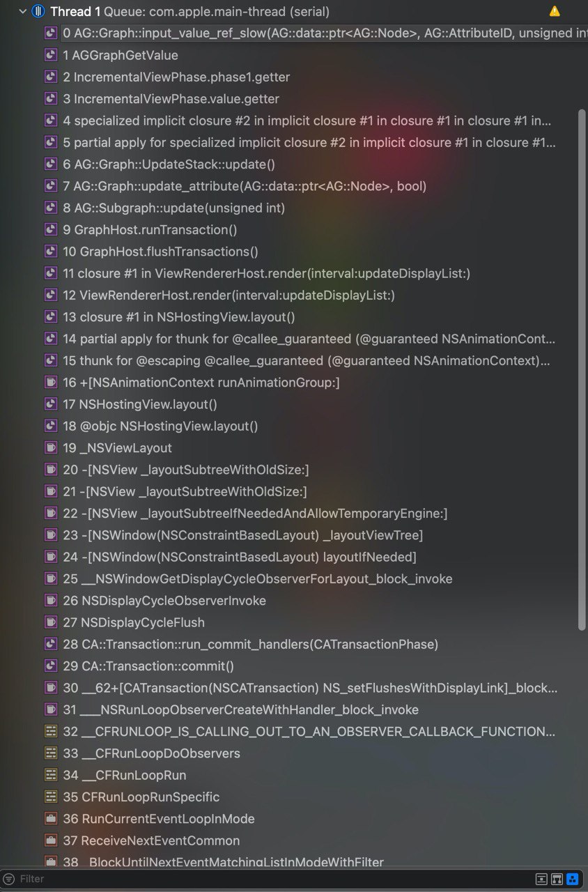588x892 pixels.
Task: Focus the Filter text field
Action: [272, 879]
